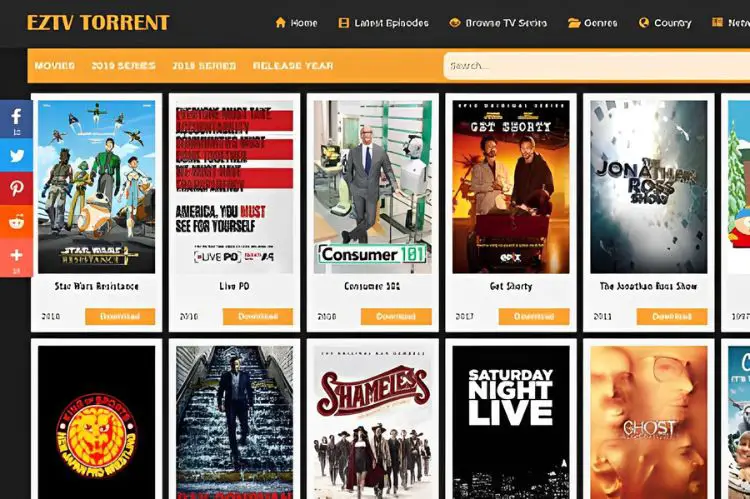Viewport: 750px width, 499px height.
Task: Open Shameless poster
Action: (x=373, y=422)
